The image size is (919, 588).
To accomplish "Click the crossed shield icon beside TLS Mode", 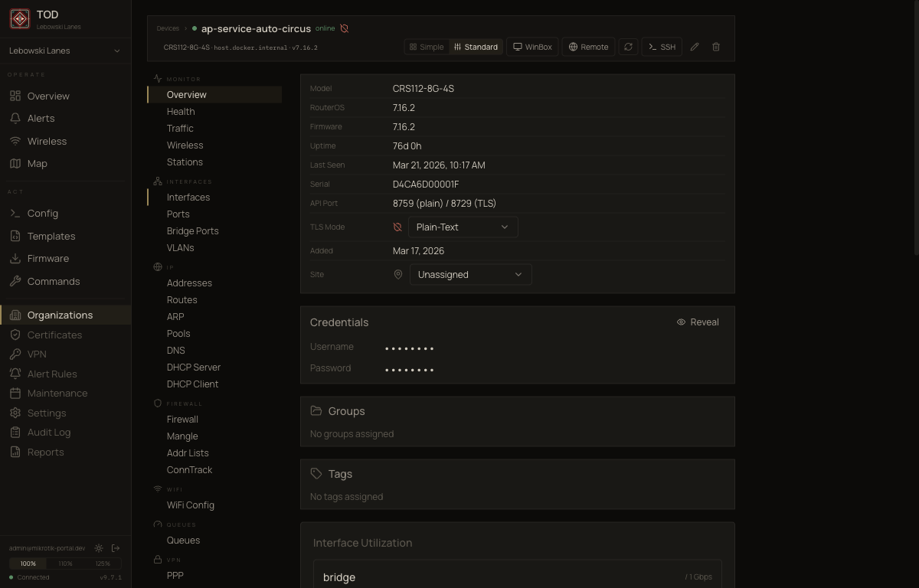I will coord(397,227).
